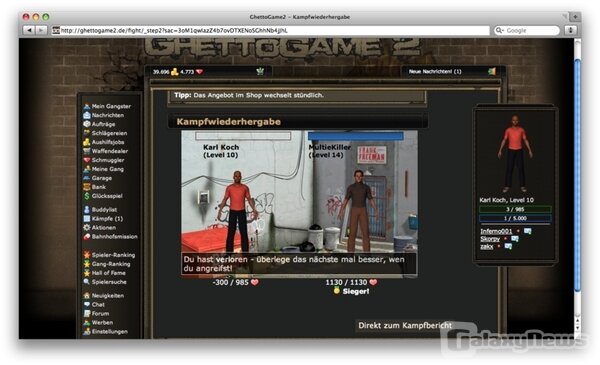The width and height of the screenshot is (600, 365).
Task: Open Neue Nachrichten (1) notification
Action: click(435, 72)
